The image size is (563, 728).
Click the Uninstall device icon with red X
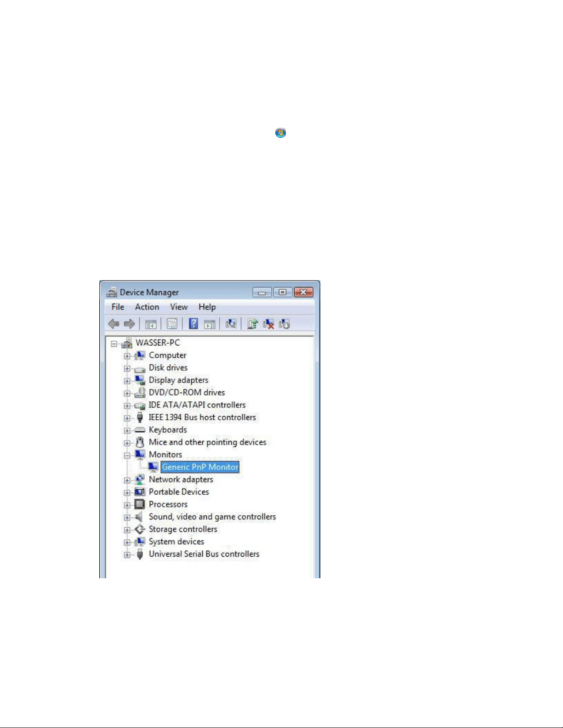pos(268,324)
